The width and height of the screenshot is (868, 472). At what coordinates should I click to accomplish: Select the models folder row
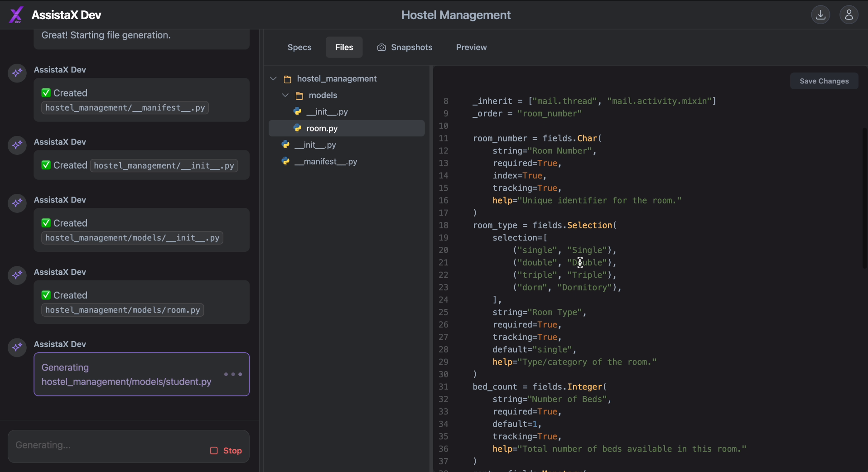coord(347,95)
